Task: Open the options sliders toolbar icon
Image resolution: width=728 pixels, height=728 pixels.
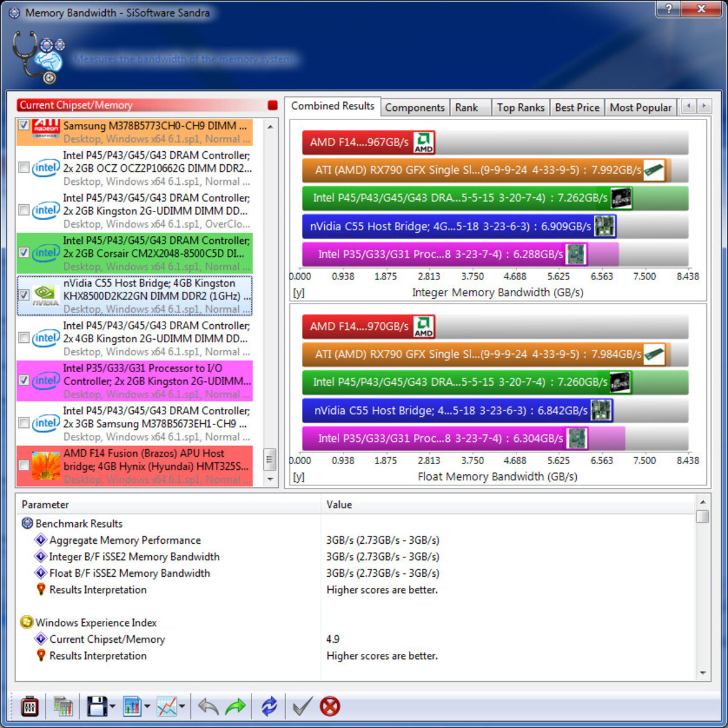Action: pyautogui.click(x=30, y=706)
